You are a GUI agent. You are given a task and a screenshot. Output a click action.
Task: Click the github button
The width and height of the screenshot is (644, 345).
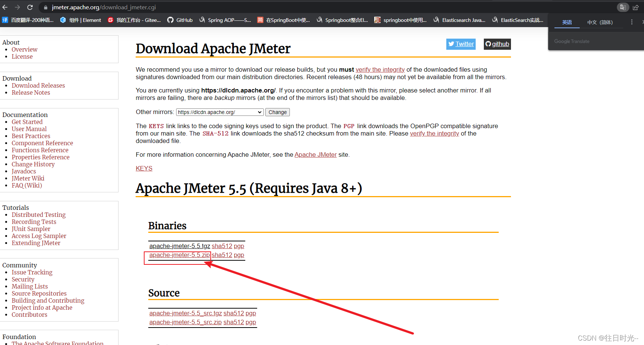click(497, 44)
